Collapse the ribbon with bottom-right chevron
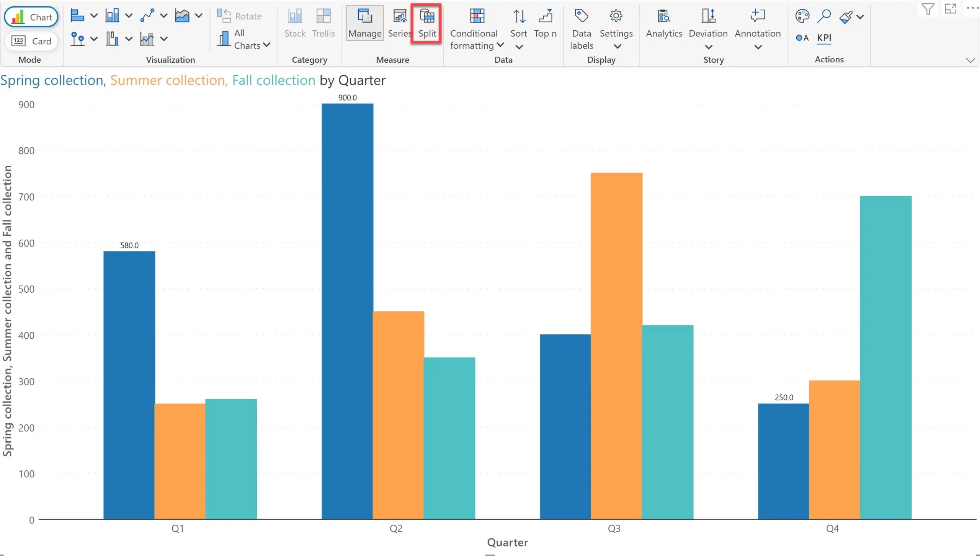This screenshot has height=556, width=980. coord(970,60)
